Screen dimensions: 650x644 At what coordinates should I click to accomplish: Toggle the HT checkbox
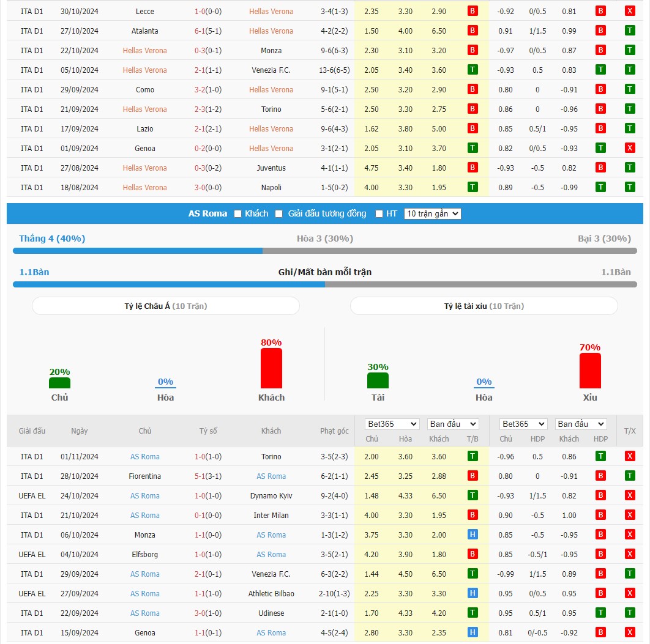tap(379, 213)
